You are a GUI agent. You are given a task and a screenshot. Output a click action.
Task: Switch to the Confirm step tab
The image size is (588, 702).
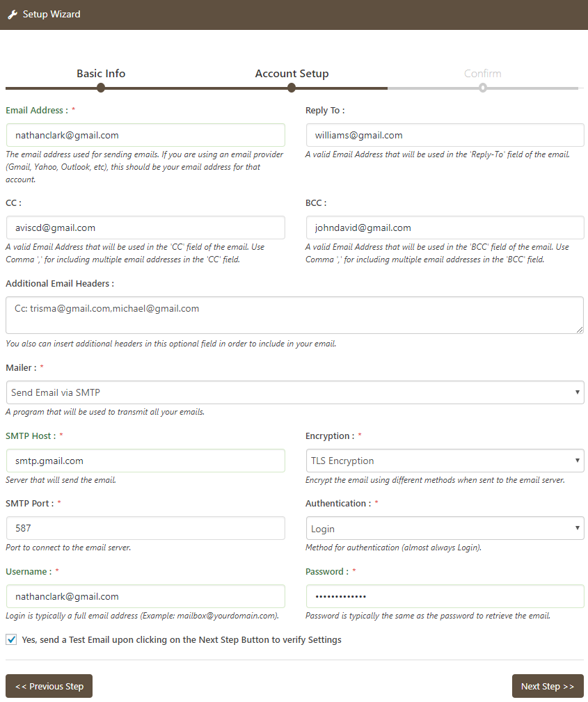[482, 74]
